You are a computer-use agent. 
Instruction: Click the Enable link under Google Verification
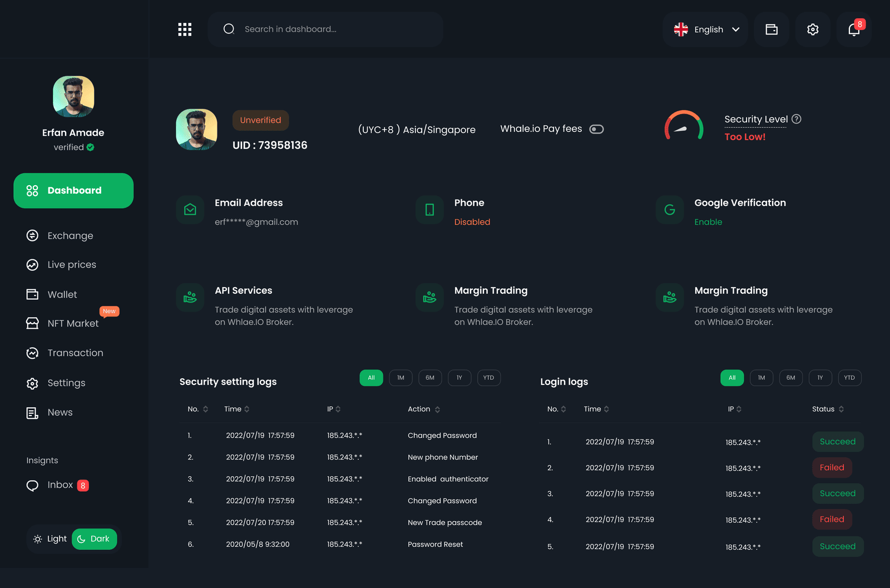[x=708, y=222]
